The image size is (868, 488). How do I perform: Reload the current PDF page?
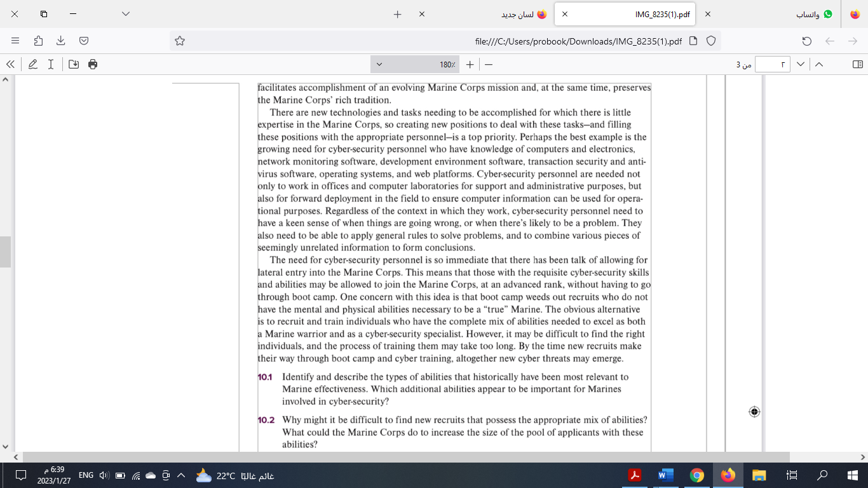(807, 41)
